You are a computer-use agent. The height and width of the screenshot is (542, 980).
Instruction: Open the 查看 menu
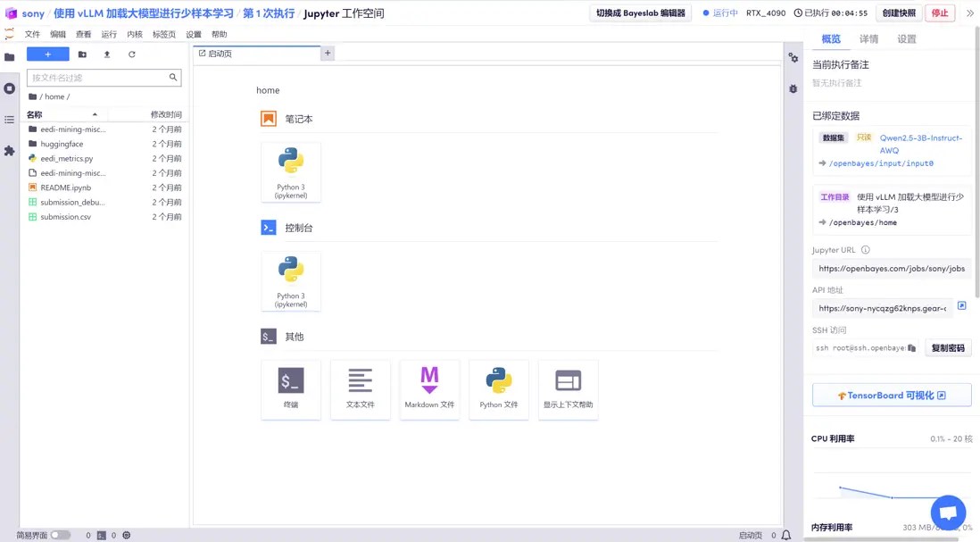84,35
